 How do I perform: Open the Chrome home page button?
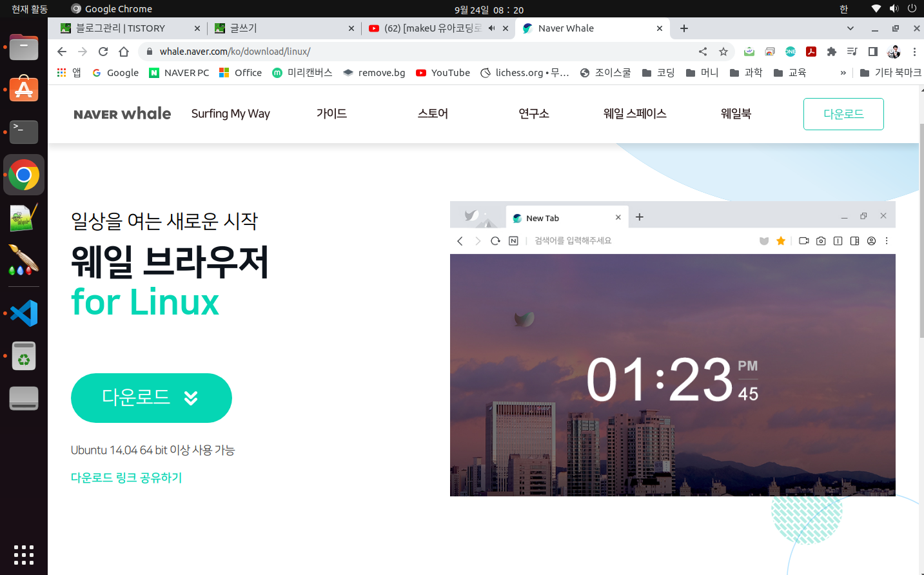click(x=124, y=52)
